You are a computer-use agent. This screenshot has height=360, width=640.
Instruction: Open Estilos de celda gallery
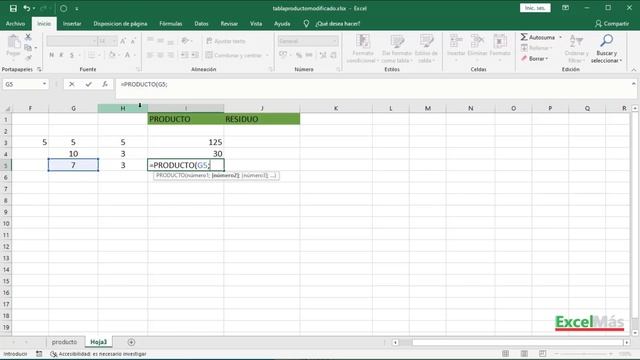click(426, 48)
